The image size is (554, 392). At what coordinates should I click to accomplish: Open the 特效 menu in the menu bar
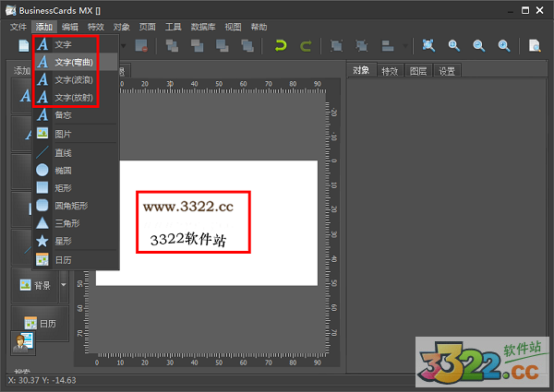coord(96,27)
